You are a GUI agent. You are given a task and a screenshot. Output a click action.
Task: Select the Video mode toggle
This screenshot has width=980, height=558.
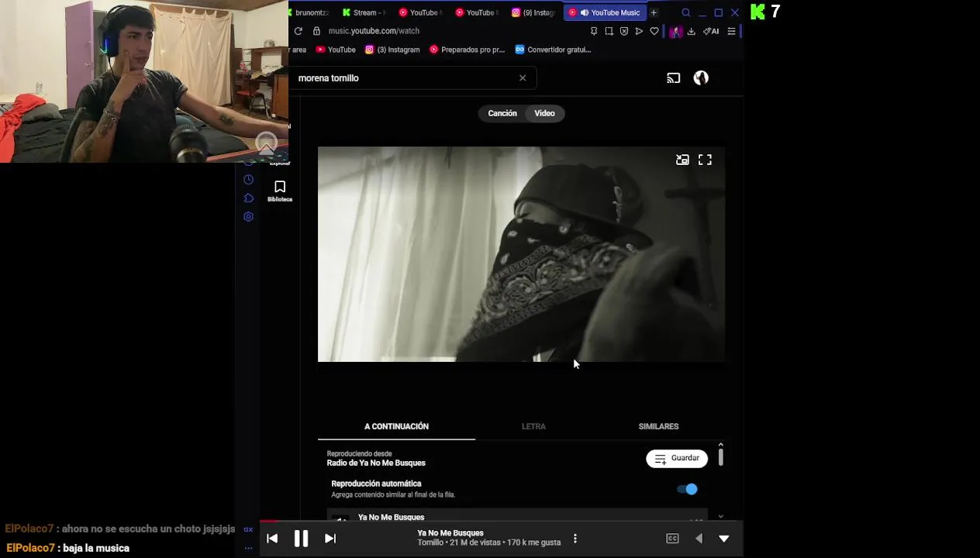[x=544, y=113]
